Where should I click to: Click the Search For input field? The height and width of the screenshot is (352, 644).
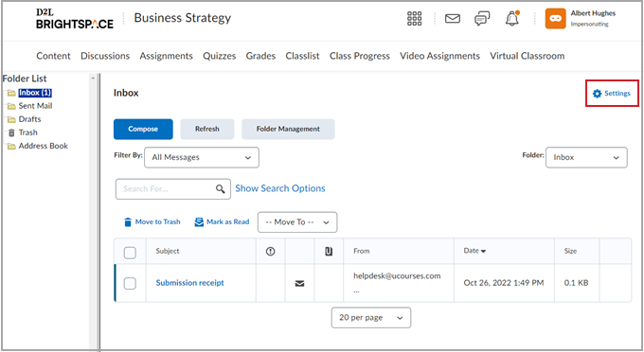coord(167,189)
